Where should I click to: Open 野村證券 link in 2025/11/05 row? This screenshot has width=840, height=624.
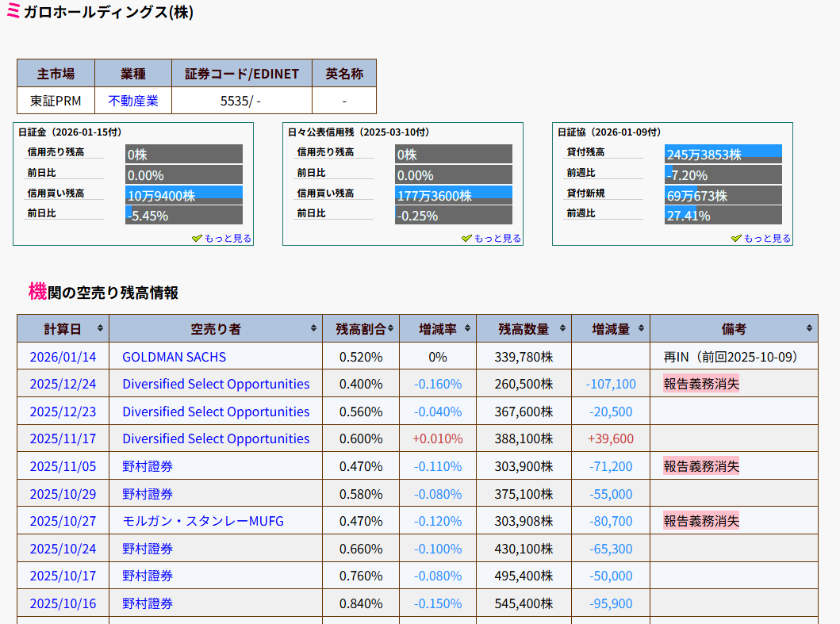tap(148, 466)
